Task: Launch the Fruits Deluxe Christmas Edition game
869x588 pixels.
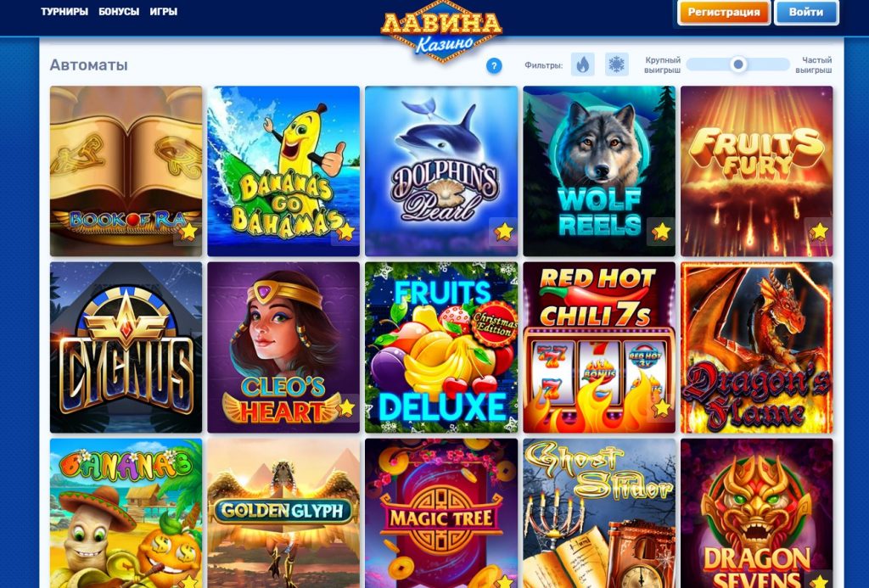Action: tap(441, 348)
